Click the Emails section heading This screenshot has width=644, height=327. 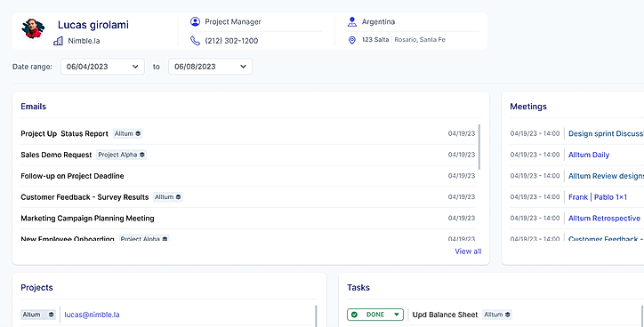click(x=33, y=107)
